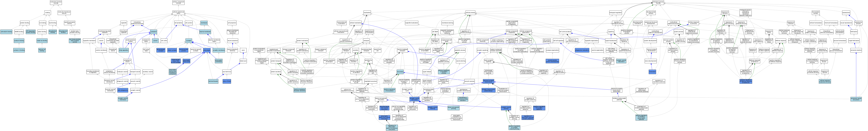Click the lipid binding node
The image size is (868, 131).
coord(53,23)
